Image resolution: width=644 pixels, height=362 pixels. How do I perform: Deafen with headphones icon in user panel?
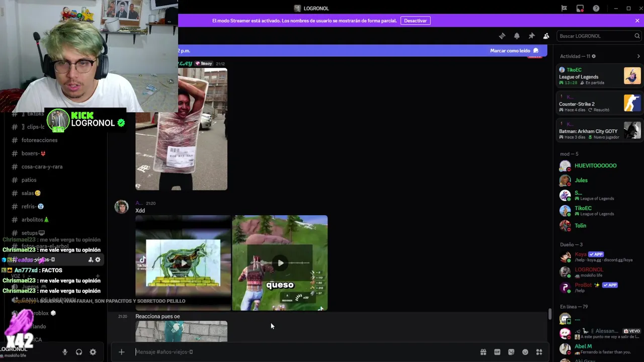[x=79, y=352]
